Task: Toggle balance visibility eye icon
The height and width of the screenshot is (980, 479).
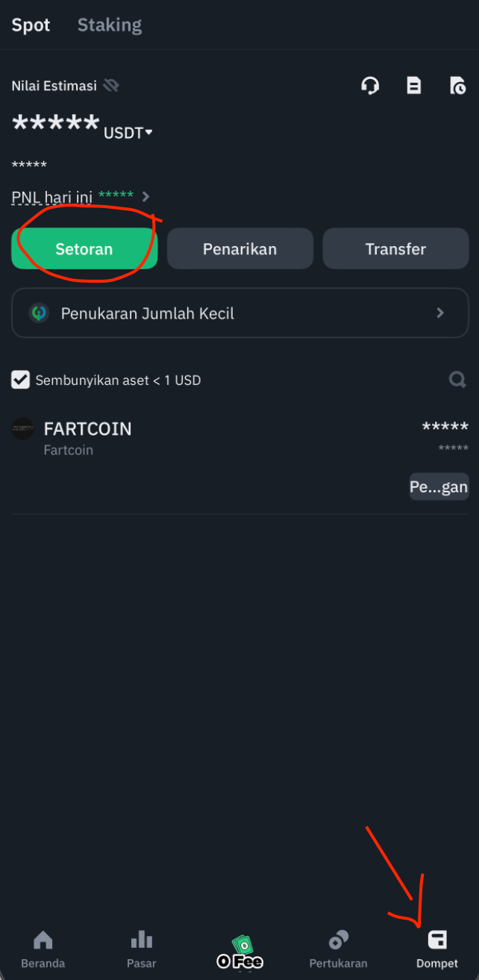Action: click(x=111, y=86)
